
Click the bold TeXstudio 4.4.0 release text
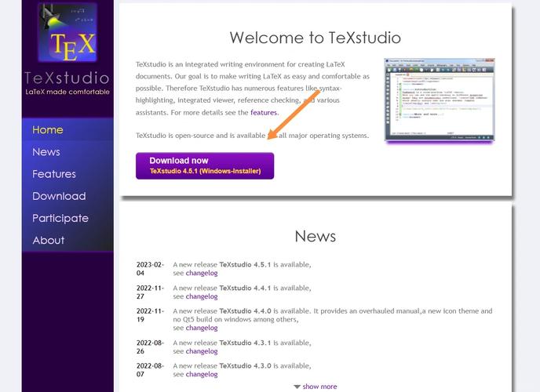pyautogui.click(x=245, y=310)
